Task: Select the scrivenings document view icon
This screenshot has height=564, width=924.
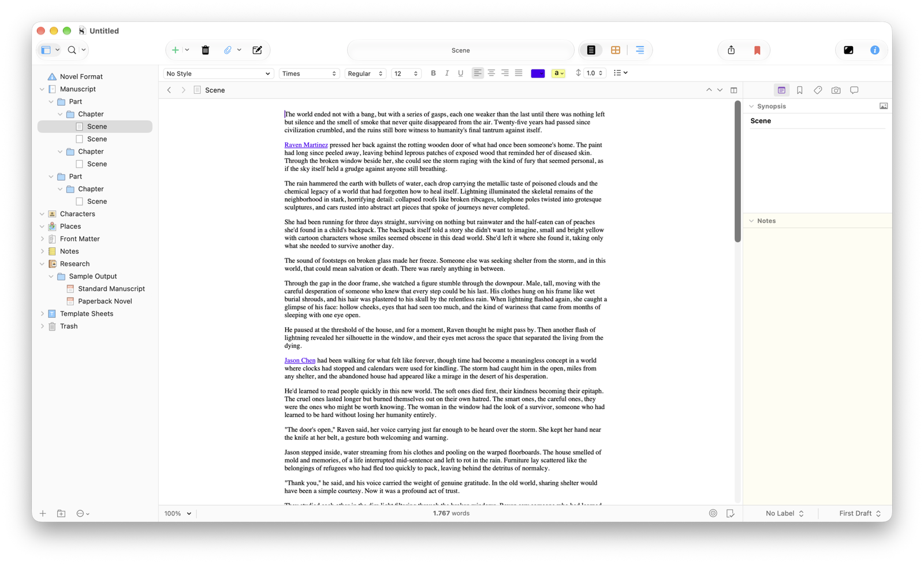Action: pos(591,50)
